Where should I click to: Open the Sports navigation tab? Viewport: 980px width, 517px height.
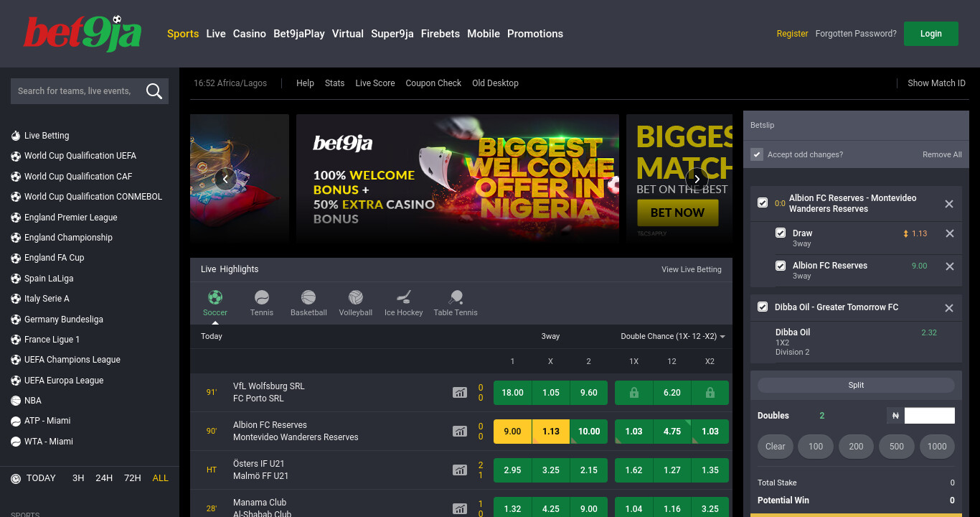coord(183,34)
